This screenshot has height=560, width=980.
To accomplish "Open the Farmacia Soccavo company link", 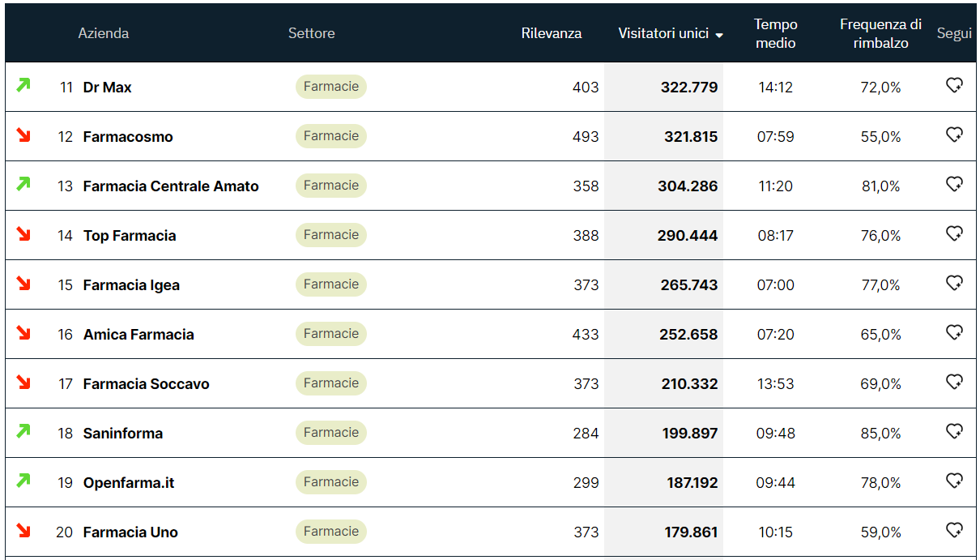I will (x=147, y=384).
